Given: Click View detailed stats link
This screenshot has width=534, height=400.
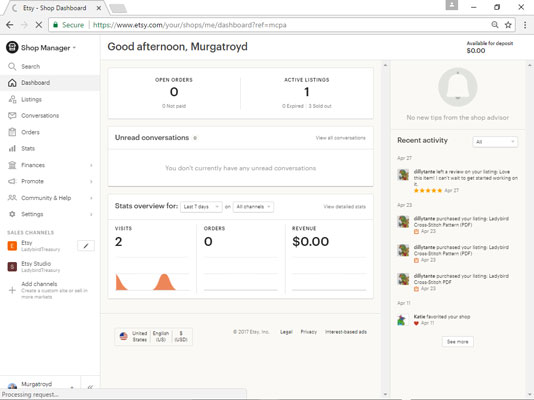Looking at the screenshot, I should (345, 207).
